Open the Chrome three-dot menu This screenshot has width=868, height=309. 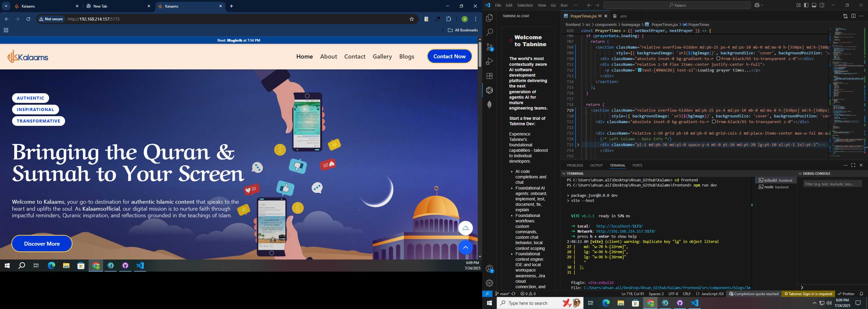click(476, 19)
